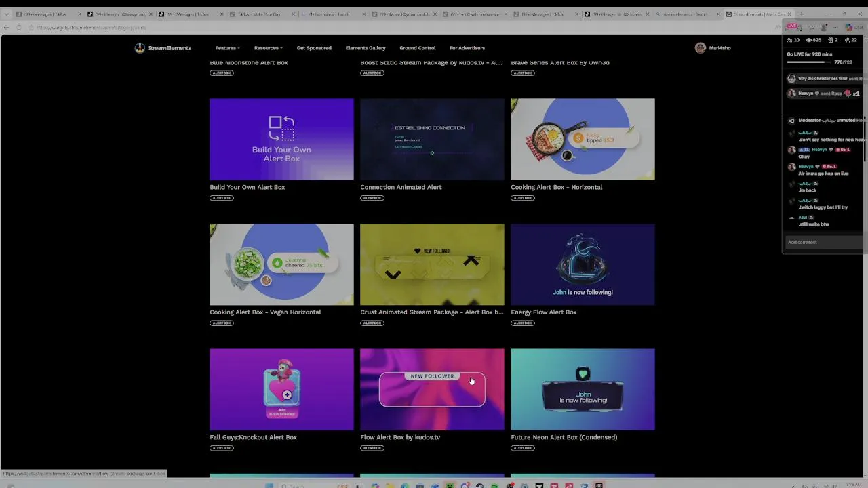Open the Elements Gallery menu item
The width and height of the screenshot is (868, 488).
[366, 48]
